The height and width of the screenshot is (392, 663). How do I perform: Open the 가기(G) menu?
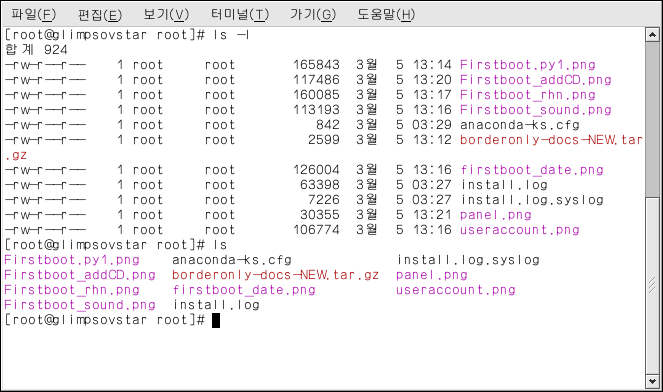[x=313, y=14]
